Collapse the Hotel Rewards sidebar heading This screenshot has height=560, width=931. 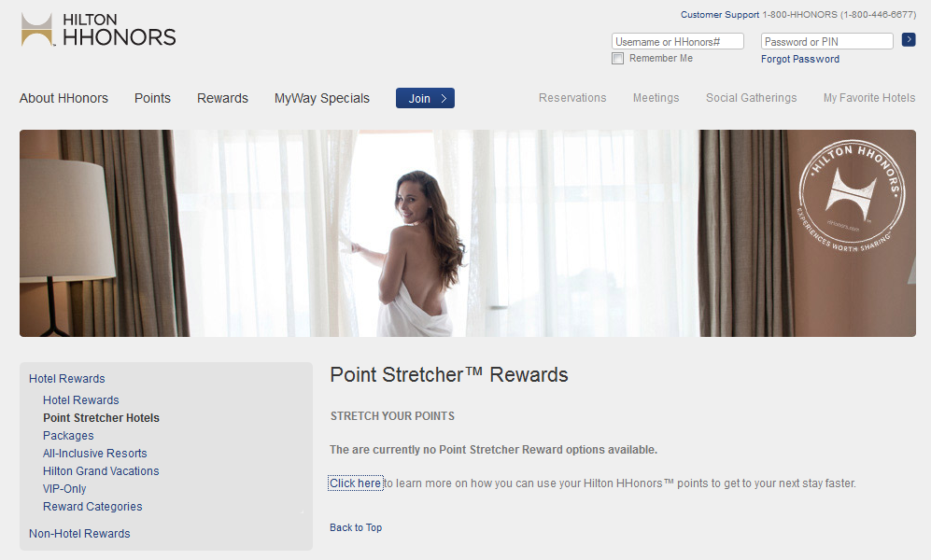tap(66, 379)
